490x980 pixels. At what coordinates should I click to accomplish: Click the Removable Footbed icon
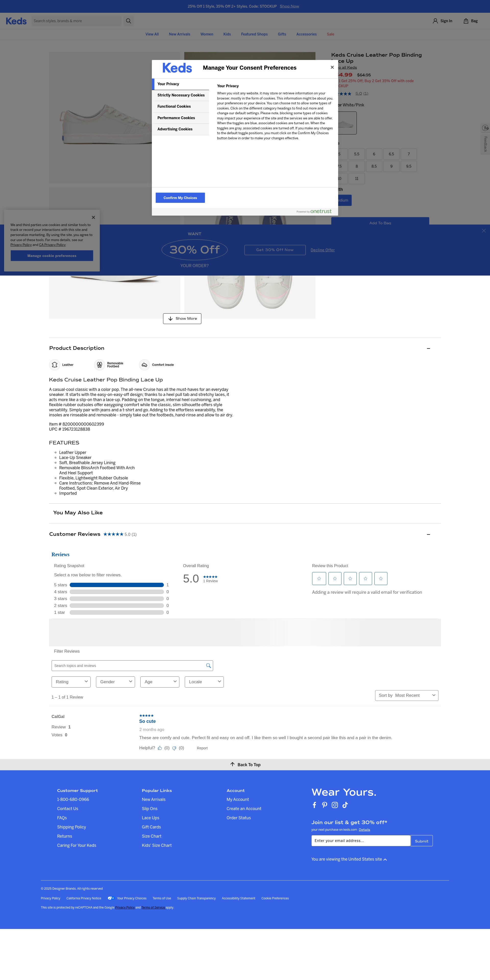(99, 364)
